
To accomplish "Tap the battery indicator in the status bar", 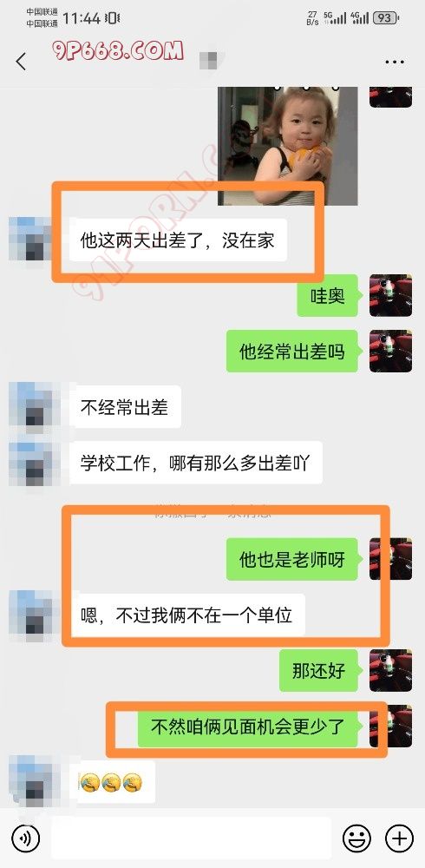I will pos(386,17).
